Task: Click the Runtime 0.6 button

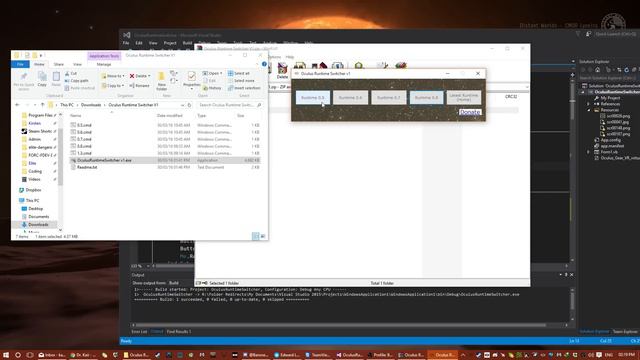Action: pyautogui.click(x=350, y=98)
